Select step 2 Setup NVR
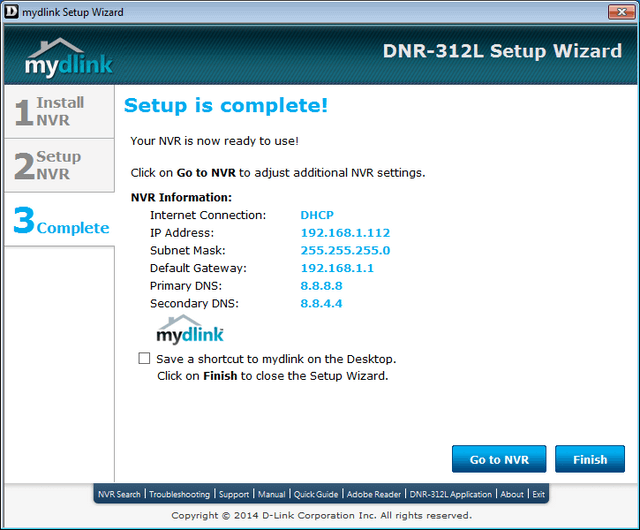Viewport: 640px width, 530px height. click(x=59, y=165)
